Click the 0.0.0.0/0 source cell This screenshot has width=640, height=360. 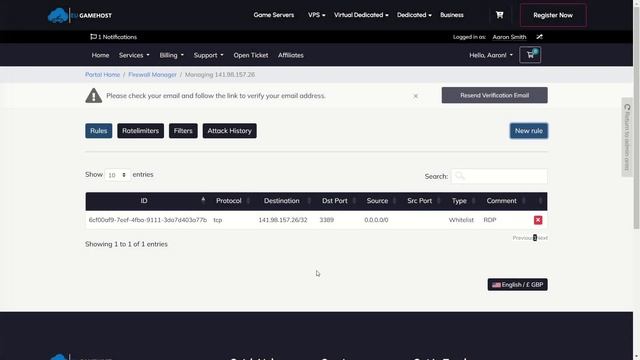click(376, 220)
